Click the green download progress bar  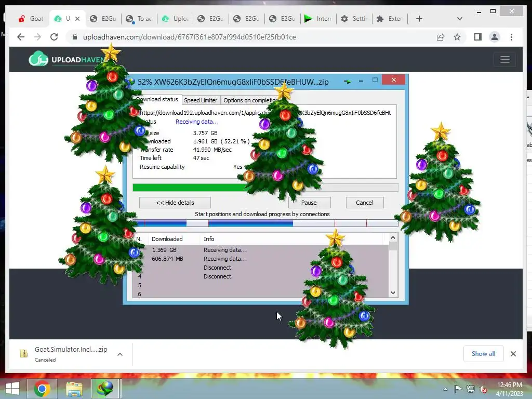tap(265, 188)
